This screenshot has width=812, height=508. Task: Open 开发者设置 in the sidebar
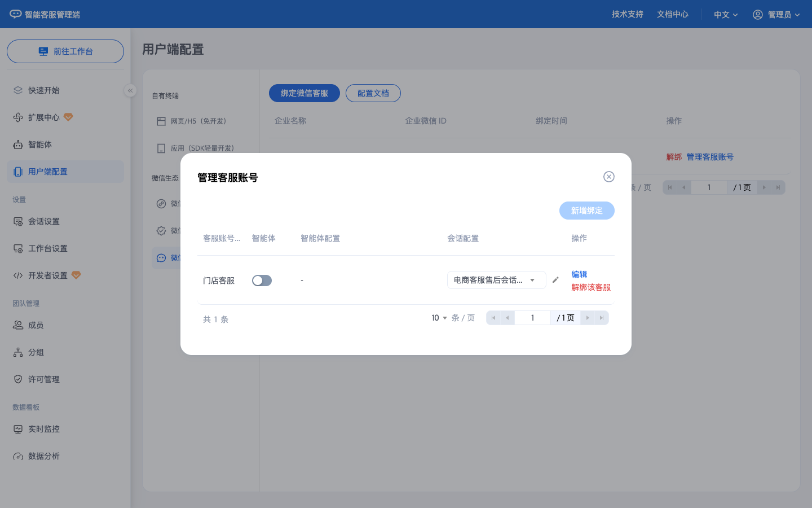[x=65, y=275]
